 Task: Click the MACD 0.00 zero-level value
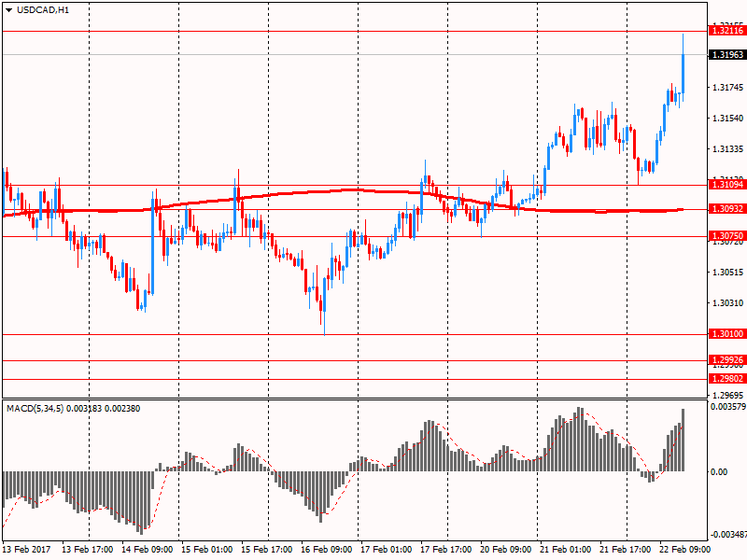[719, 472]
